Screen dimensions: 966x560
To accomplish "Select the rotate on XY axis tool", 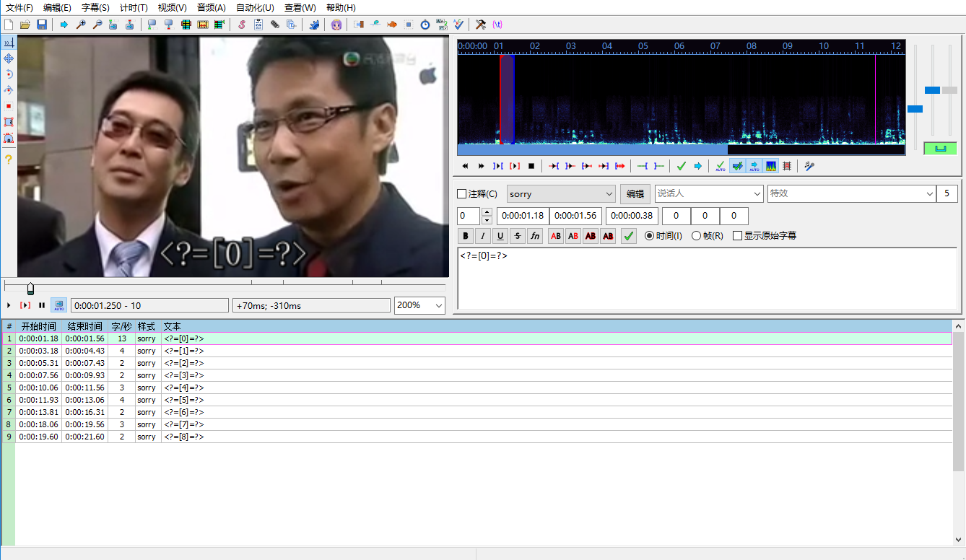I will (x=9, y=90).
